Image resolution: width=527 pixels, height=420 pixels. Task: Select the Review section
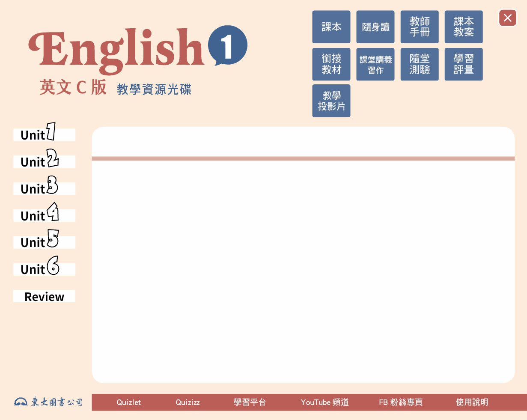click(44, 296)
